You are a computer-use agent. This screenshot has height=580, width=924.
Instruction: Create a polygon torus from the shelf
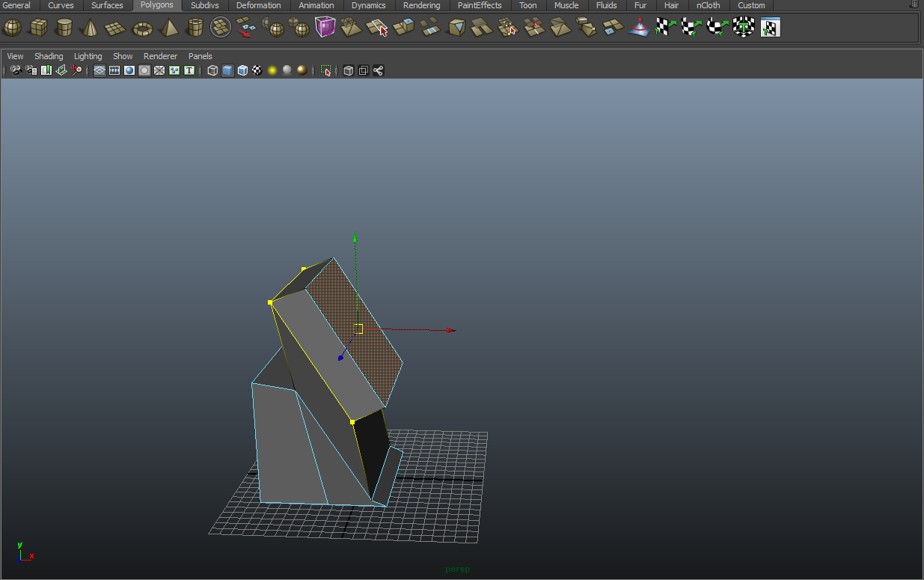142,28
